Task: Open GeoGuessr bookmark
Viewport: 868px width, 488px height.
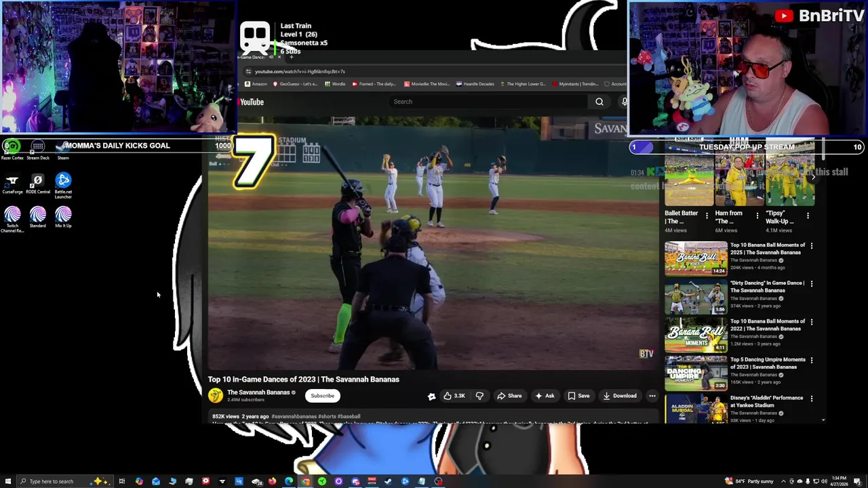Action: click(295, 84)
